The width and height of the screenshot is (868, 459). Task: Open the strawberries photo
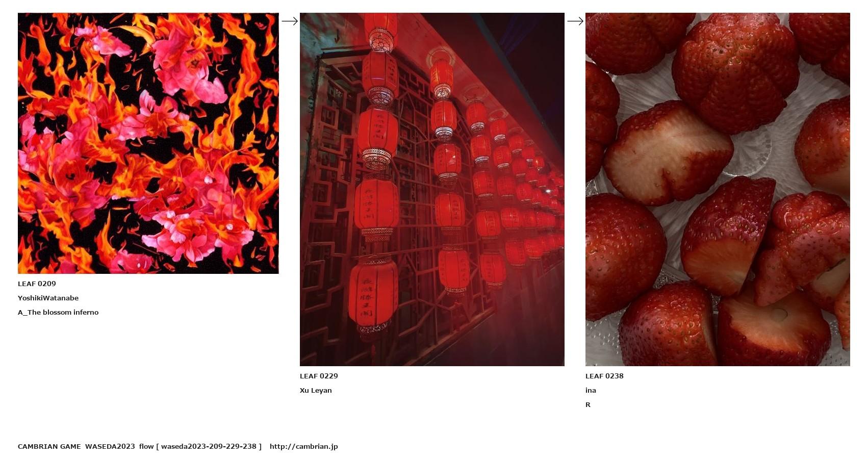(x=718, y=189)
